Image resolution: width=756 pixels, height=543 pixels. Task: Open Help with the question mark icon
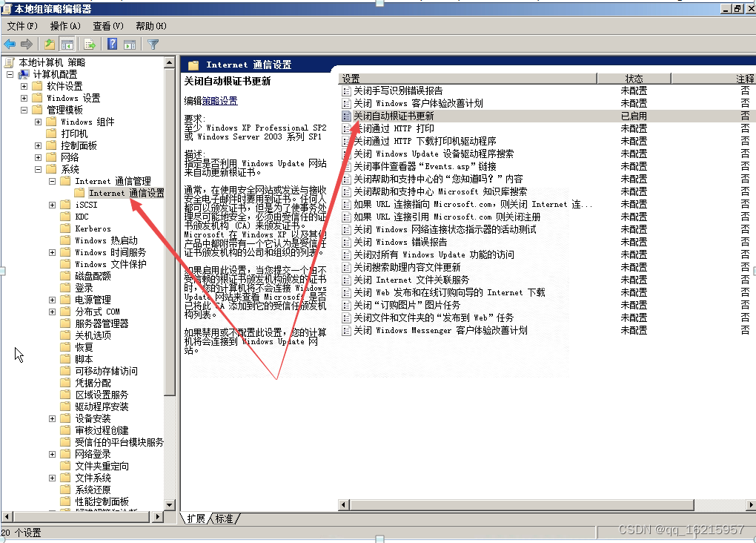[113, 45]
